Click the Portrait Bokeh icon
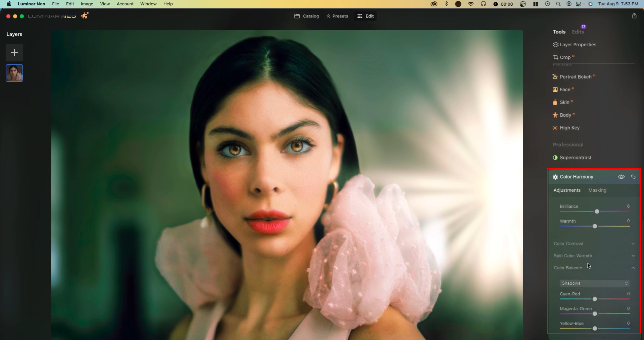 (x=555, y=77)
